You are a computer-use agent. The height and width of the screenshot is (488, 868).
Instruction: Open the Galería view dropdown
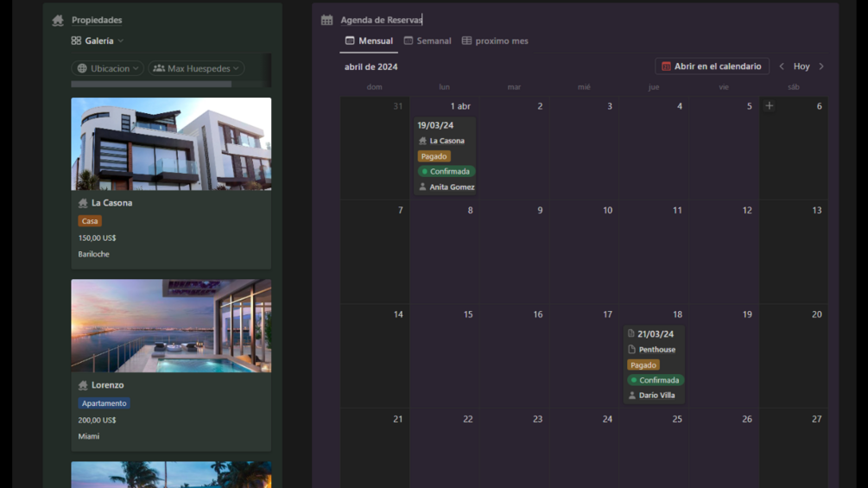point(98,41)
